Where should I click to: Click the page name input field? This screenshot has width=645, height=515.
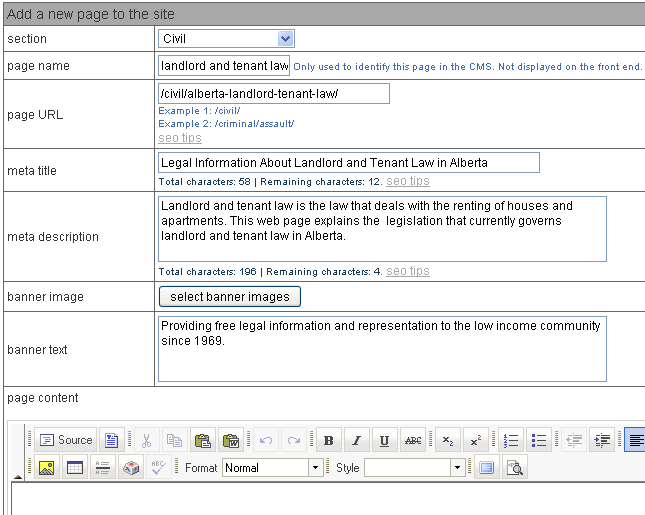223,66
